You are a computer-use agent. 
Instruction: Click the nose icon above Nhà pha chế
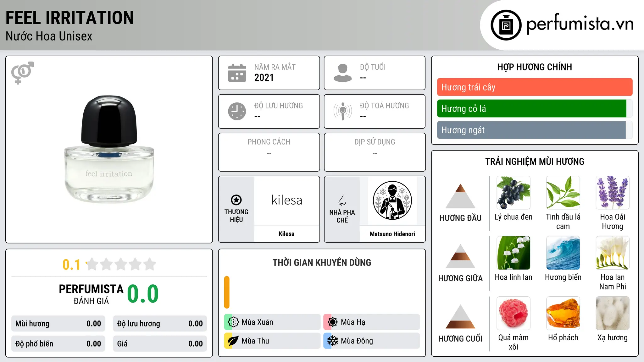342,200
